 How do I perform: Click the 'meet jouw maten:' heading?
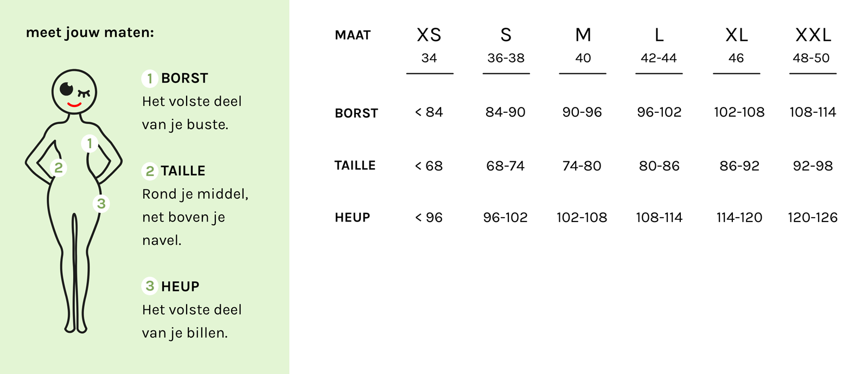point(90,33)
